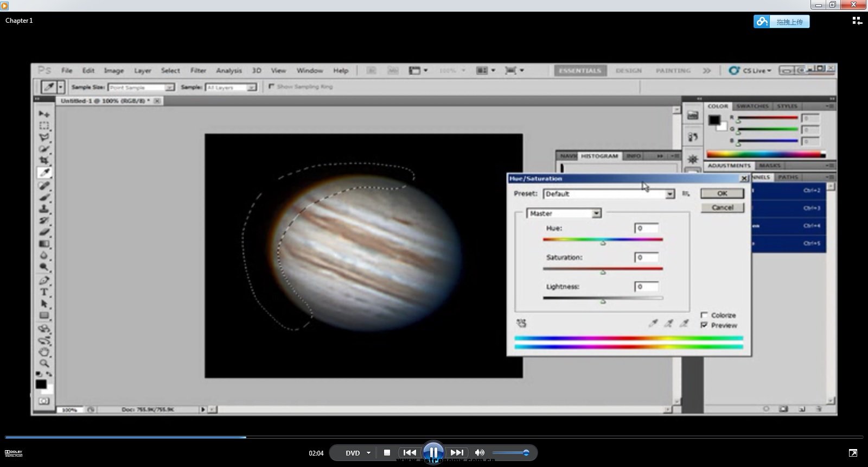Click the Saturation value input field
The height and width of the screenshot is (467, 868).
(x=647, y=257)
